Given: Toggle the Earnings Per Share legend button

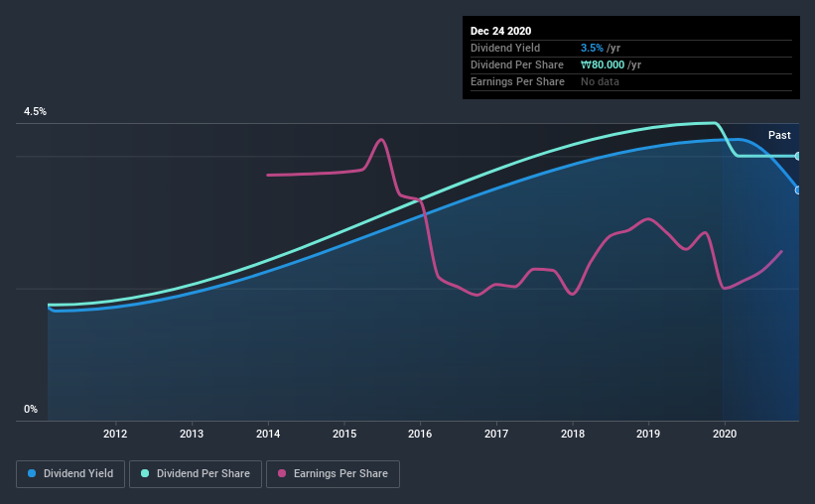Looking at the screenshot, I should click(x=333, y=474).
